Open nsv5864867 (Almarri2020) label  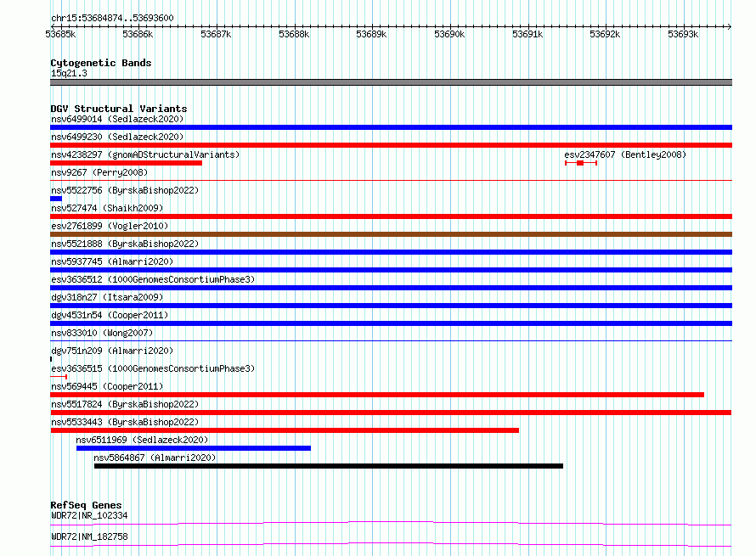point(155,458)
